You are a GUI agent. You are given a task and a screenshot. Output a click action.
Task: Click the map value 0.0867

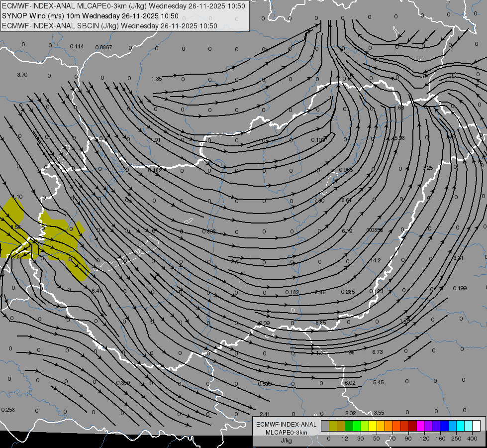click(104, 47)
